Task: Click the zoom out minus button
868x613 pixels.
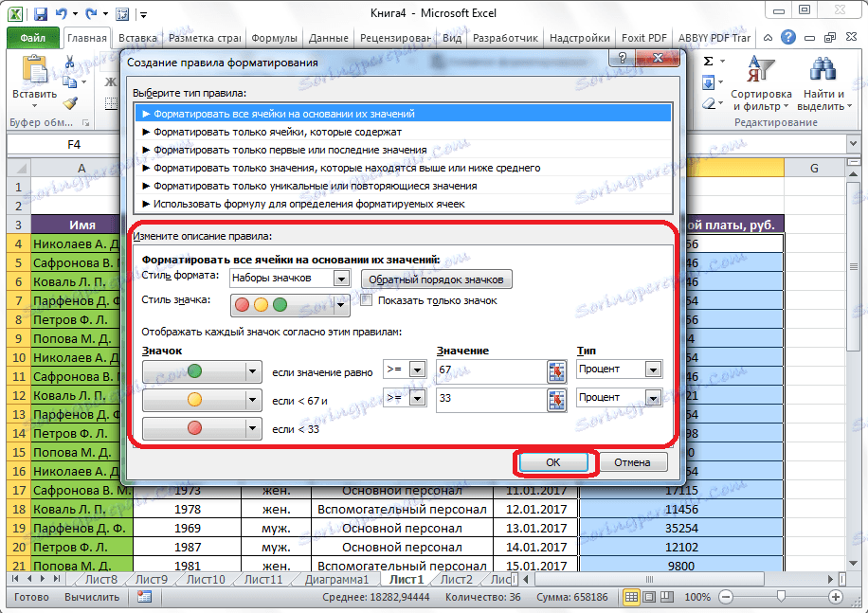Action: point(726,597)
